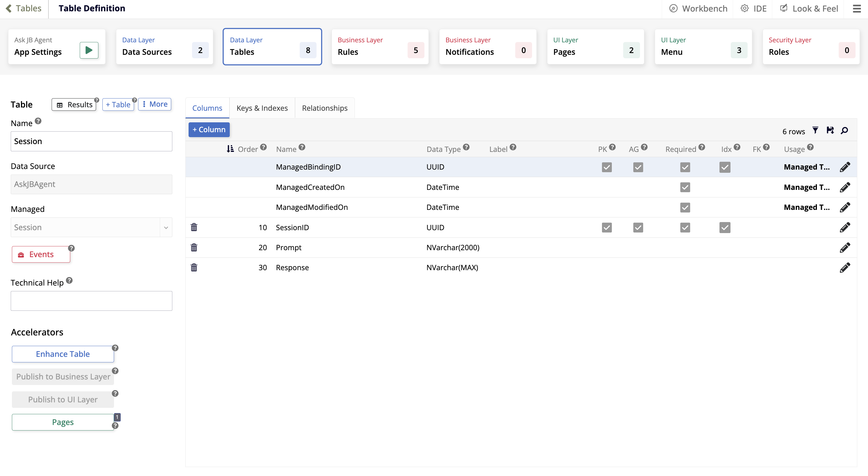This screenshot has width=868, height=476.
Task: Open the filter icon above the columns grid
Action: point(815,131)
